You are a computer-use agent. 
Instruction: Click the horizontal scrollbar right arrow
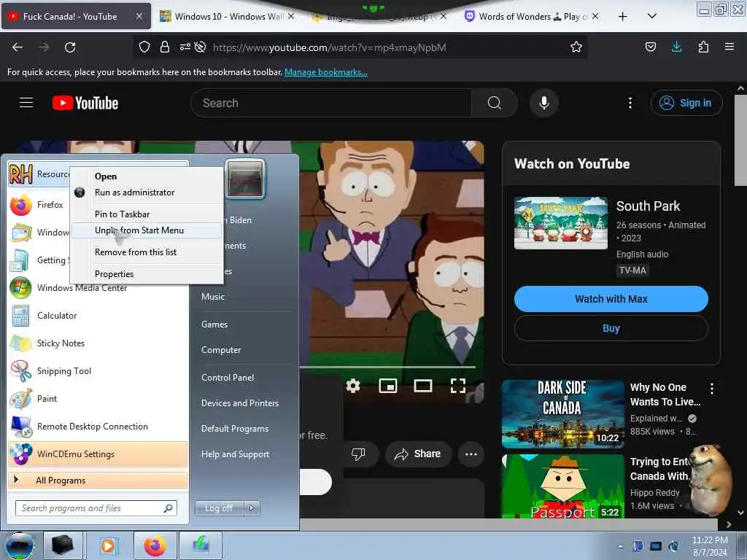(x=729, y=524)
